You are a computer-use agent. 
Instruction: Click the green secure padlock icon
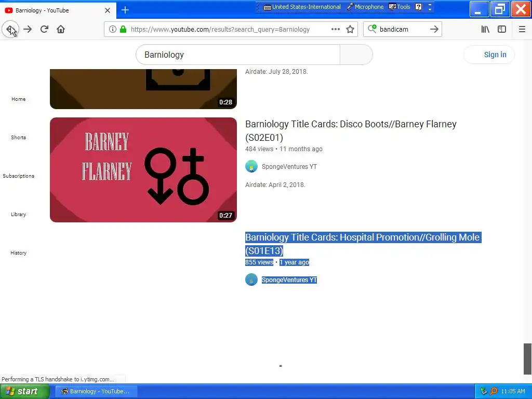pos(123,29)
